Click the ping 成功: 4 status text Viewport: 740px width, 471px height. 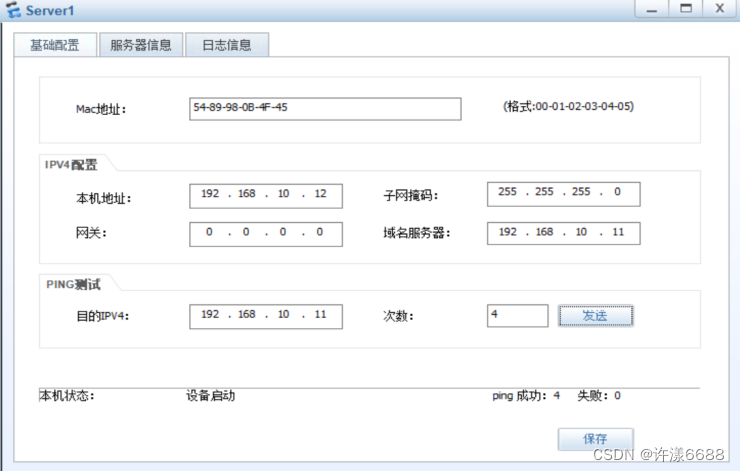tap(526, 395)
